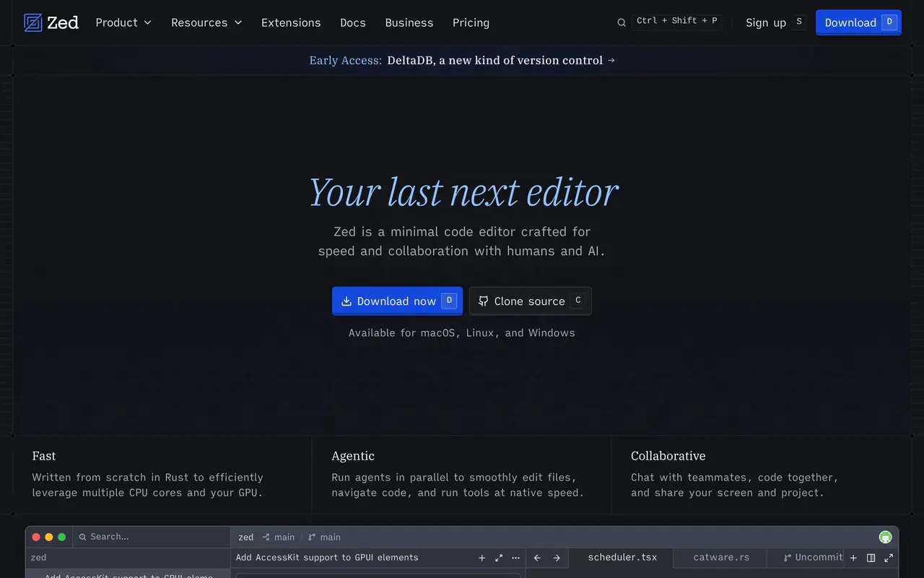Click the first main branch label in title bar
Viewport: 924px width, 578px height.
tap(279, 537)
